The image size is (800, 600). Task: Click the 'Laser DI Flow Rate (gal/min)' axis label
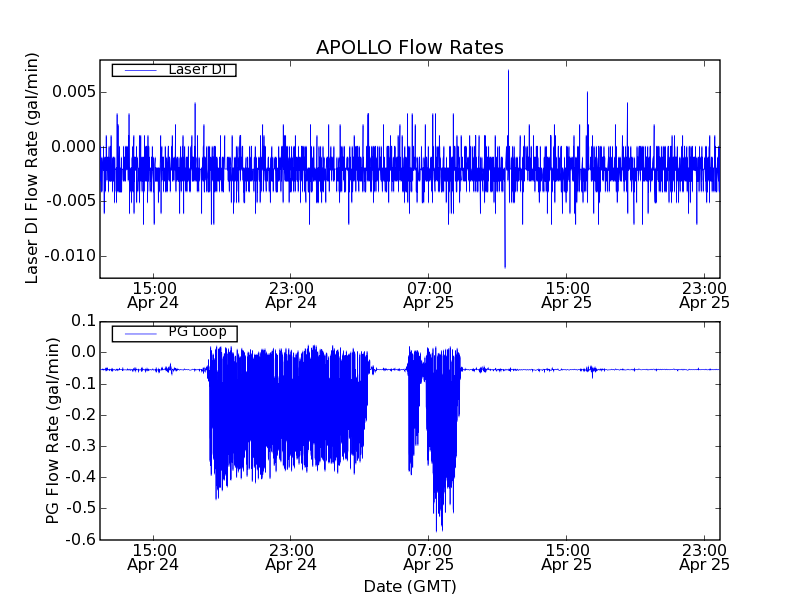point(32,168)
